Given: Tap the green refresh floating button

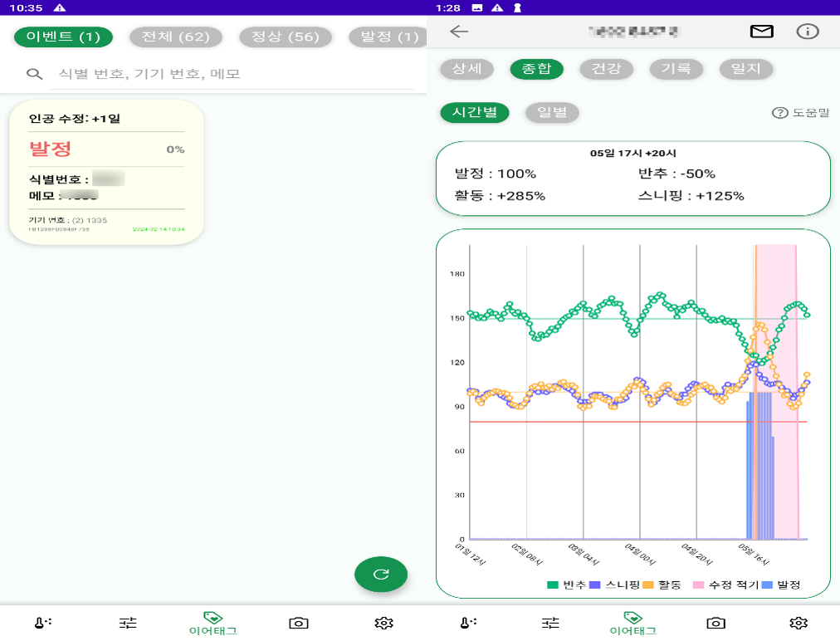Looking at the screenshot, I should point(381,574).
